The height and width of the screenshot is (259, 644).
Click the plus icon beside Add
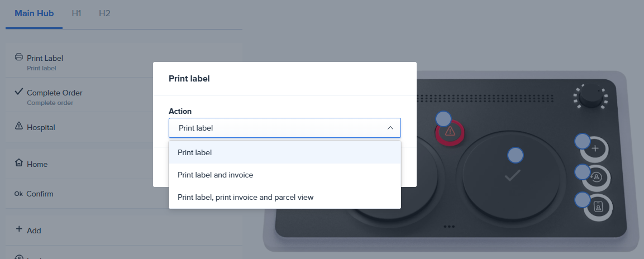[19, 229]
